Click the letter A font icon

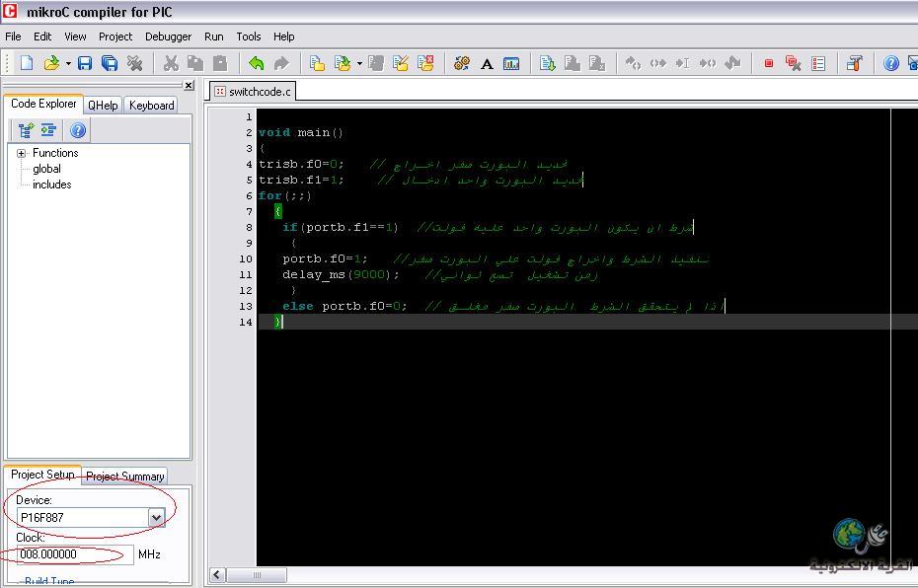(x=487, y=63)
